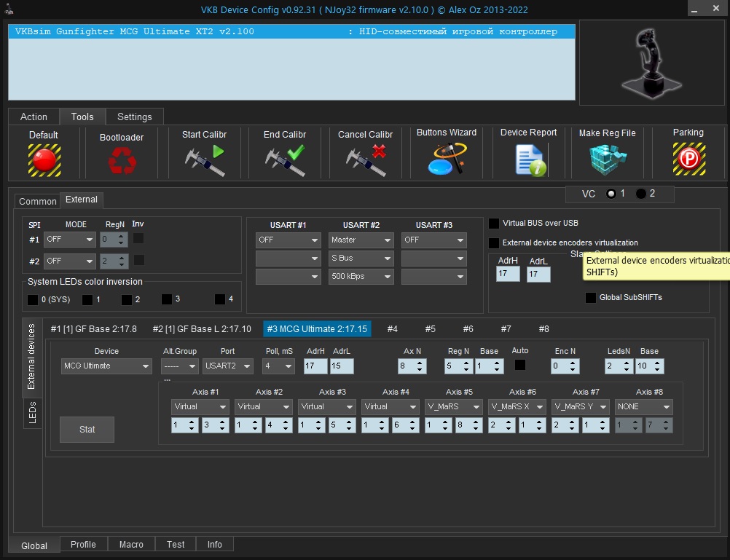Open SPI #1 mode dropdown
The image size is (730, 560).
click(69, 240)
